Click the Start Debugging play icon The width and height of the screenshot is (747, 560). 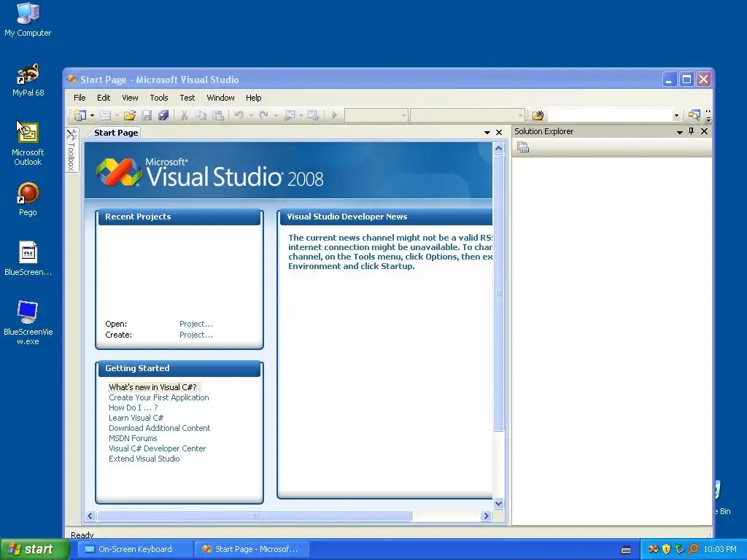pyautogui.click(x=334, y=115)
